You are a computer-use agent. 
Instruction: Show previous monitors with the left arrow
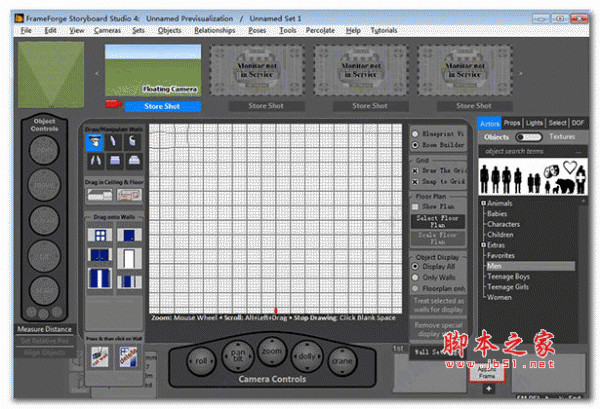point(97,73)
